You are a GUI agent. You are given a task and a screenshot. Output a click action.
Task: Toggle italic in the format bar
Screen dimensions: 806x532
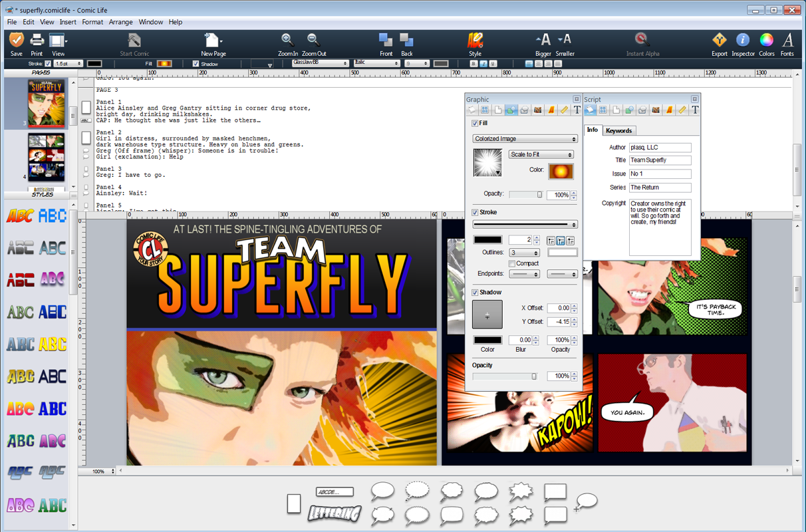tap(483, 64)
